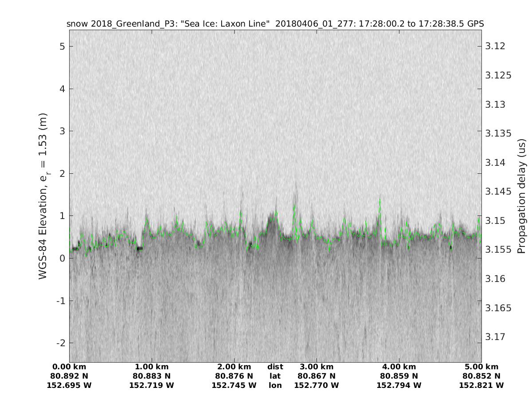Click the 3.00 km distance label
This screenshot has height=399, width=532.
coord(317,367)
